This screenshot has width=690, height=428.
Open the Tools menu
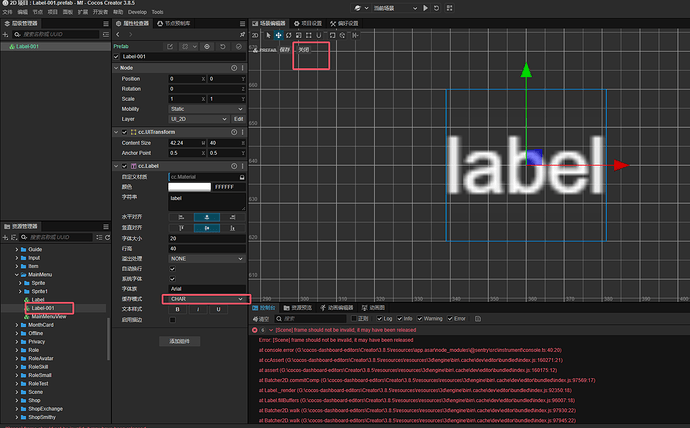(158, 12)
